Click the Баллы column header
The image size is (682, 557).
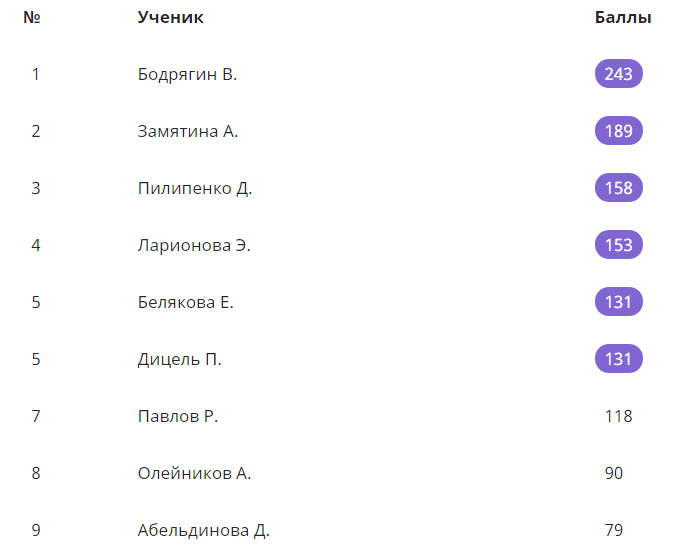point(623,17)
